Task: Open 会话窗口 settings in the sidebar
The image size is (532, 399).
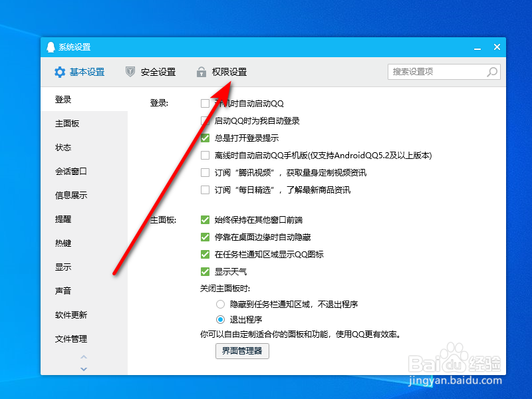Action: pyautogui.click(x=84, y=172)
